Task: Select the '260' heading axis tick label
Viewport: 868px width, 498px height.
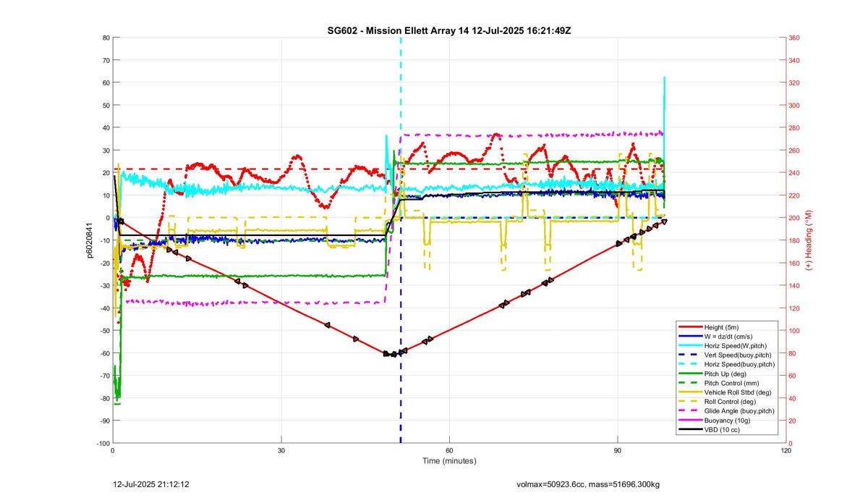Action: [x=793, y=151]
